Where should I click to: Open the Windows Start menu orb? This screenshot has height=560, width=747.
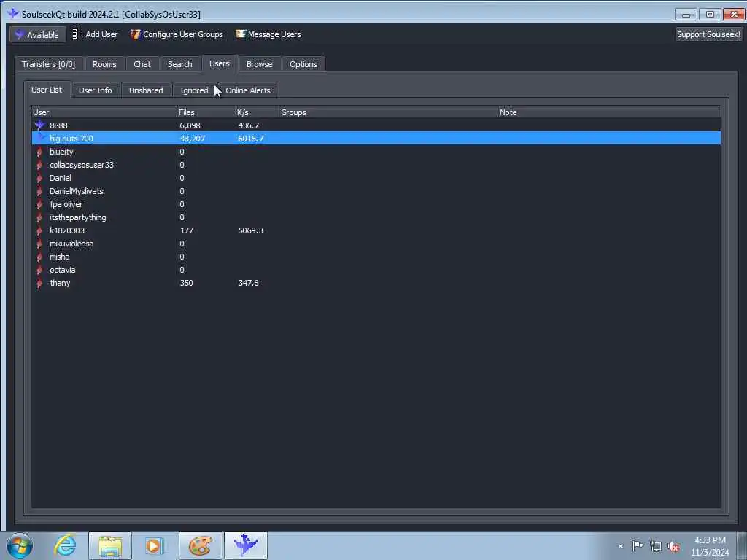(x=20, y=545)
